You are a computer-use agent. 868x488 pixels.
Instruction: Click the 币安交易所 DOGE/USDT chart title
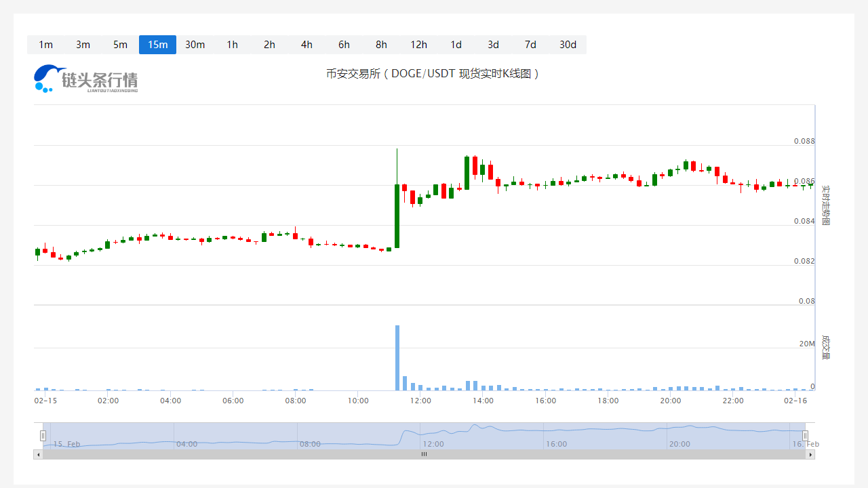pyautogui.click(x=433, y=74)
